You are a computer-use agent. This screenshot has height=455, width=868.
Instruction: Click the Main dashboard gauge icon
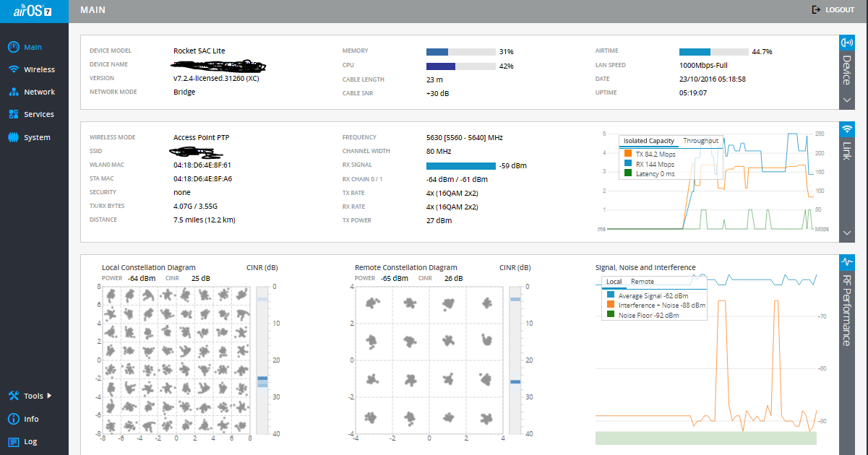pos(13,47)
